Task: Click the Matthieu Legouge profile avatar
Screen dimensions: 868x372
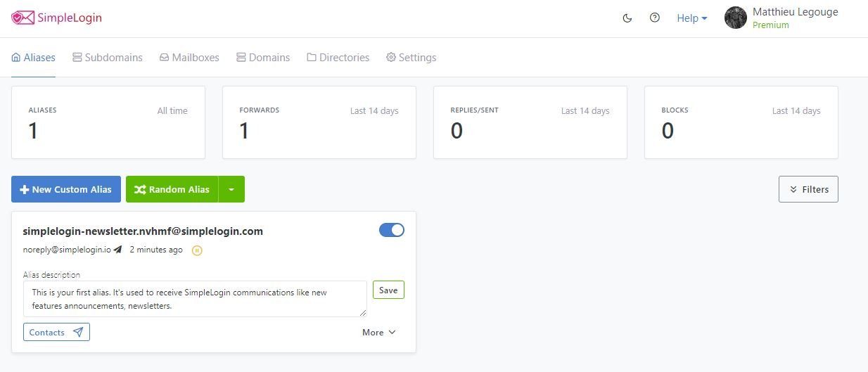Action: [x=736, y=18]
